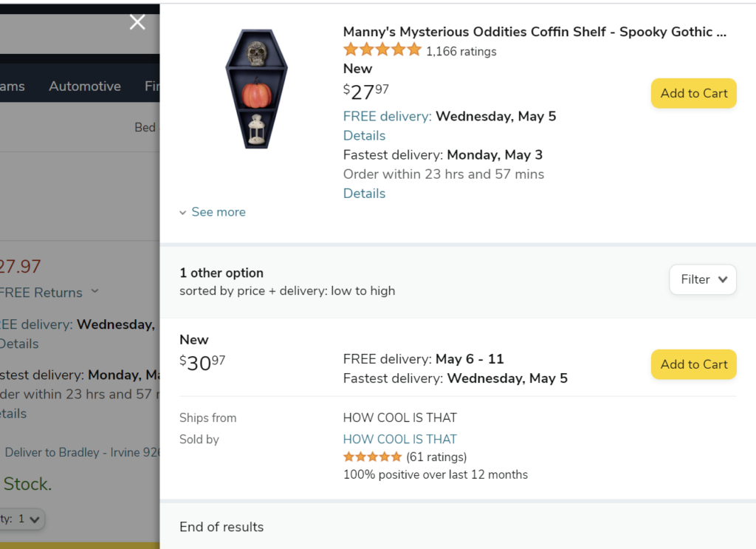Screen dimensions: 756x549
Task: Open Details under FREE delivery Wednesday
Action: click(364, 136)
